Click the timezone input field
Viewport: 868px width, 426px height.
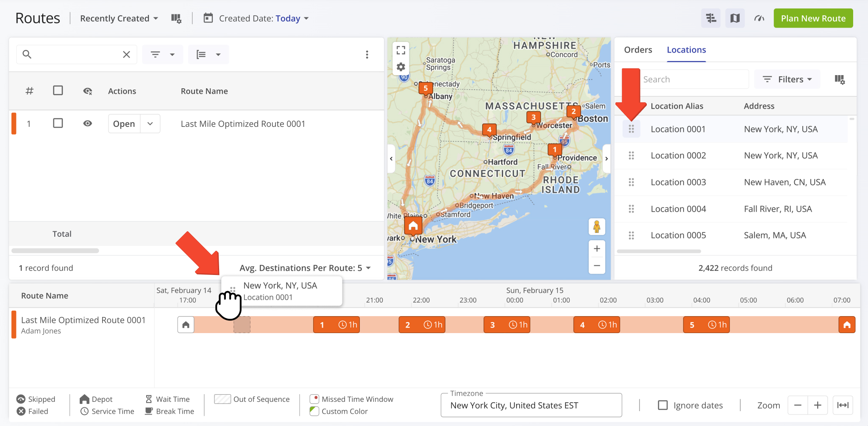[531, 405]
